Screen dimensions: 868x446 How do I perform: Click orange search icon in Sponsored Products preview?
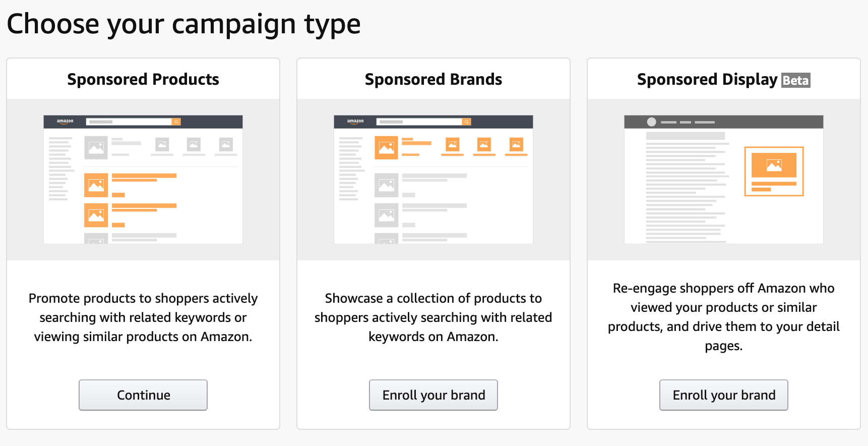(176, 122)
